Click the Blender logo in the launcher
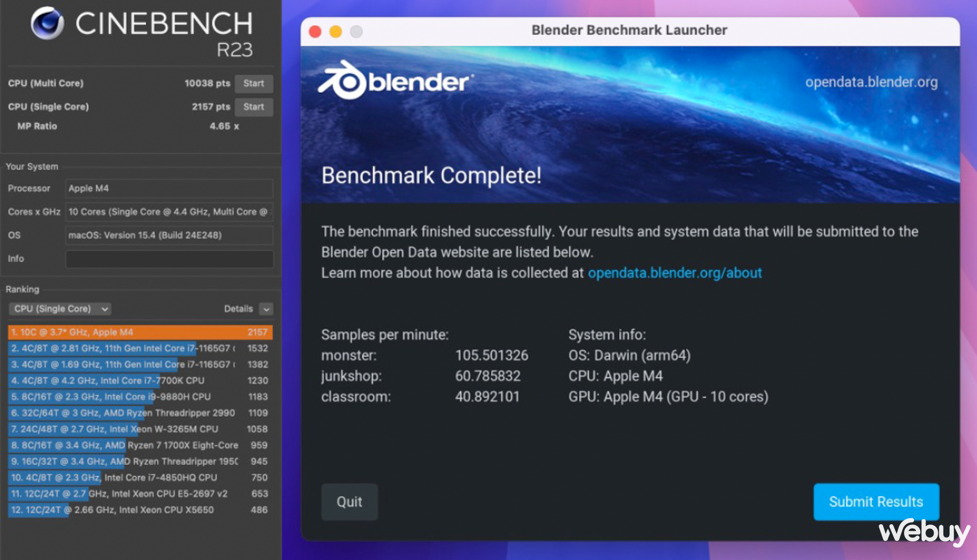Image resolution: width=977 pixels, height=560 pixels. 395,80
